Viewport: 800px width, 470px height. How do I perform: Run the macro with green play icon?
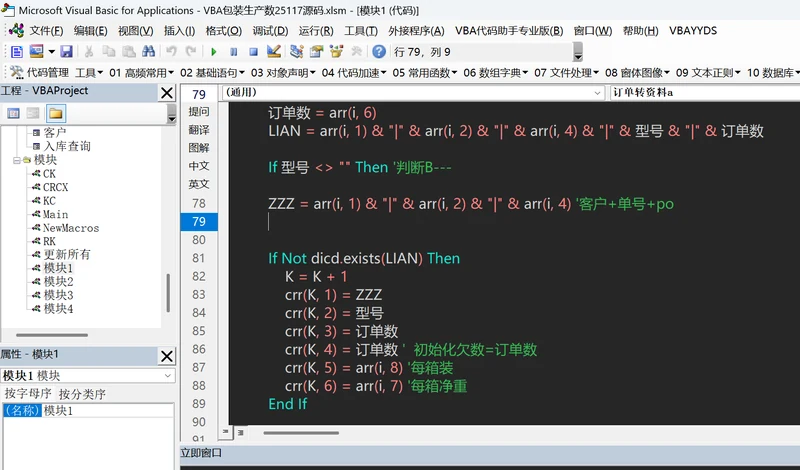click(214, 52)
